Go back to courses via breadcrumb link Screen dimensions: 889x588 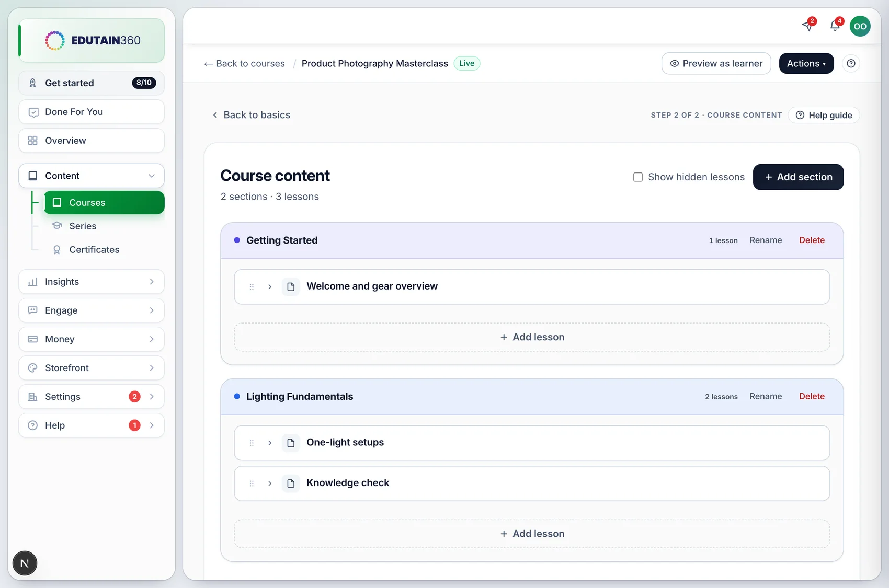pos(244,63)
